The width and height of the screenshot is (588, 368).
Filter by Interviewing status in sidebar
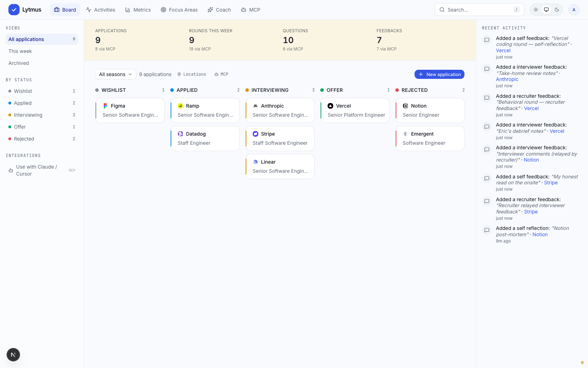[42, 115]
